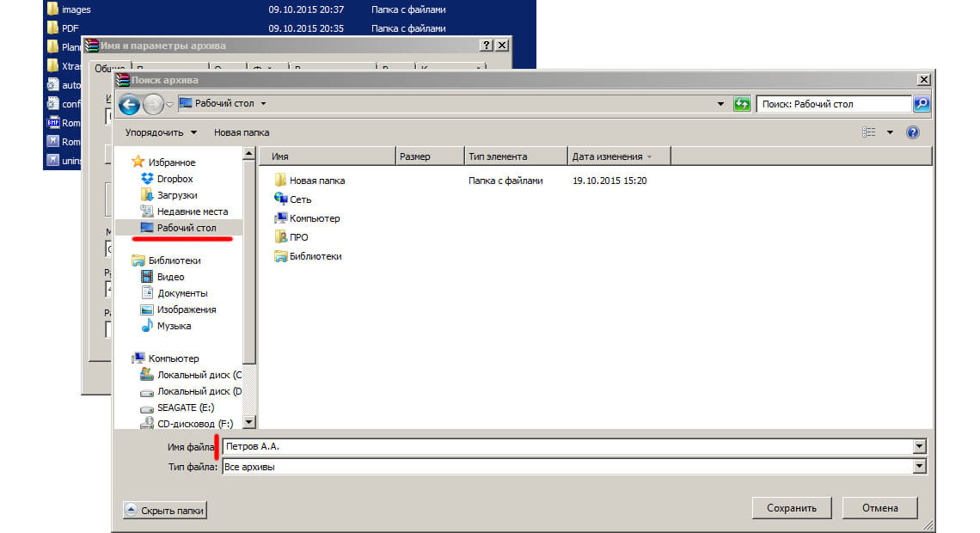
Task: Expand the Имя файла dropdown arrow
Action: (x=919, y=447)
